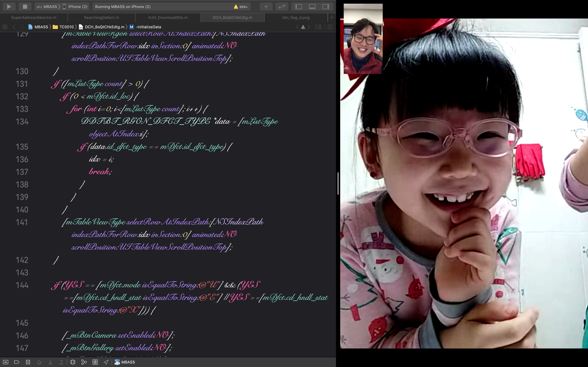Image resolution: width=588 pixels, height=367 pixels.
Task: Switch to the HJH_DownloadSite.m tab
Action: (168, 17)
